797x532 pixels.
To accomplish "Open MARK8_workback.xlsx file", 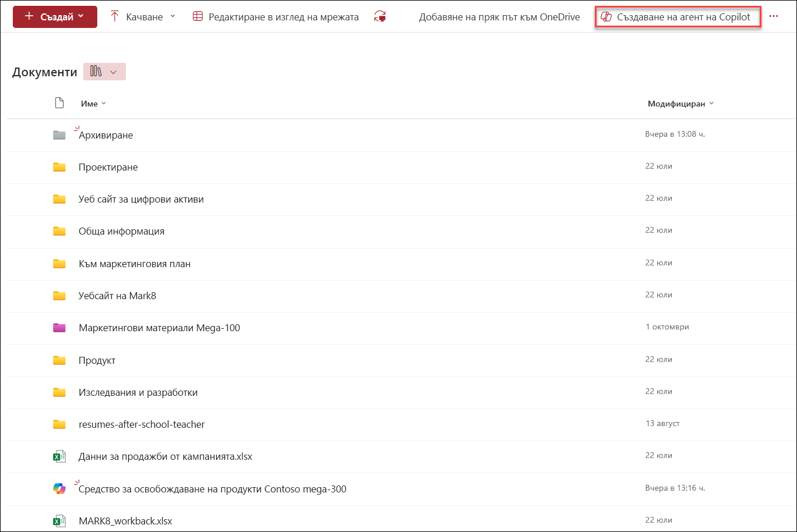I will [x=125, y=520].
